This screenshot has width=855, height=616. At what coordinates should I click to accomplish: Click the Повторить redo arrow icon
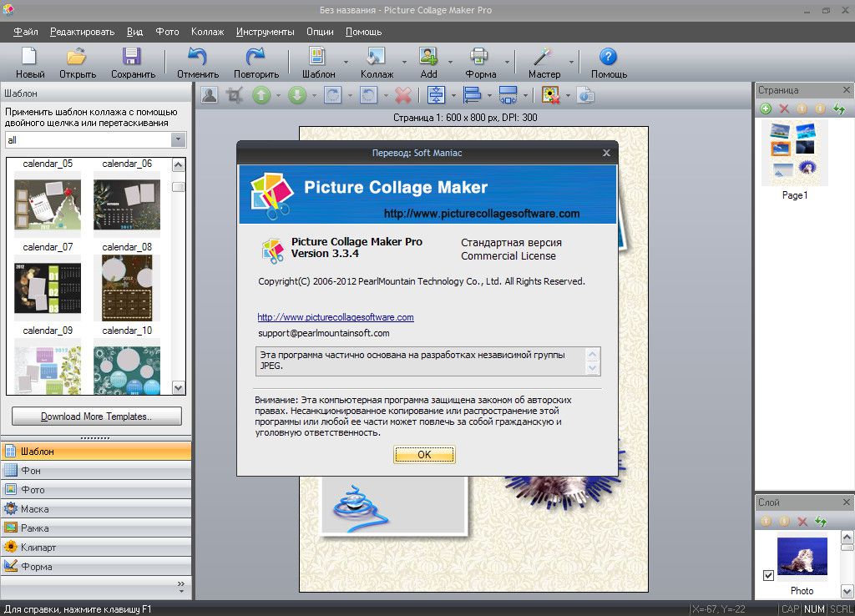coord(255,56)
